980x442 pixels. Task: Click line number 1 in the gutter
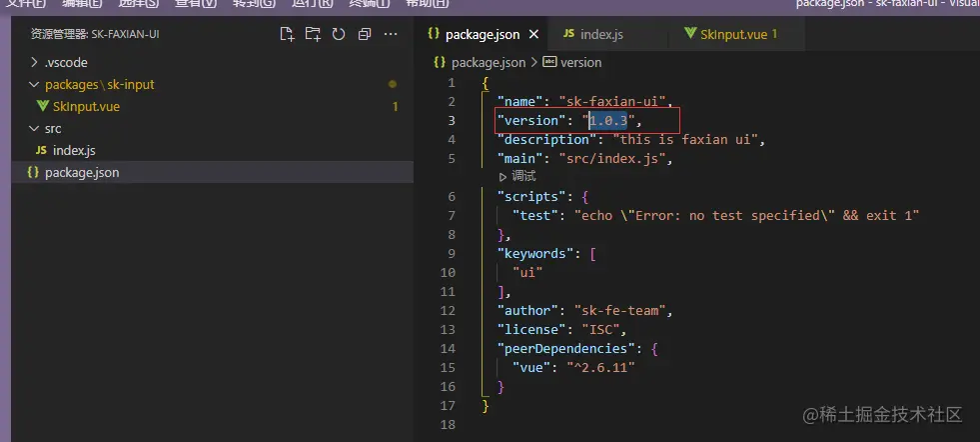click(x=452, y=83)
